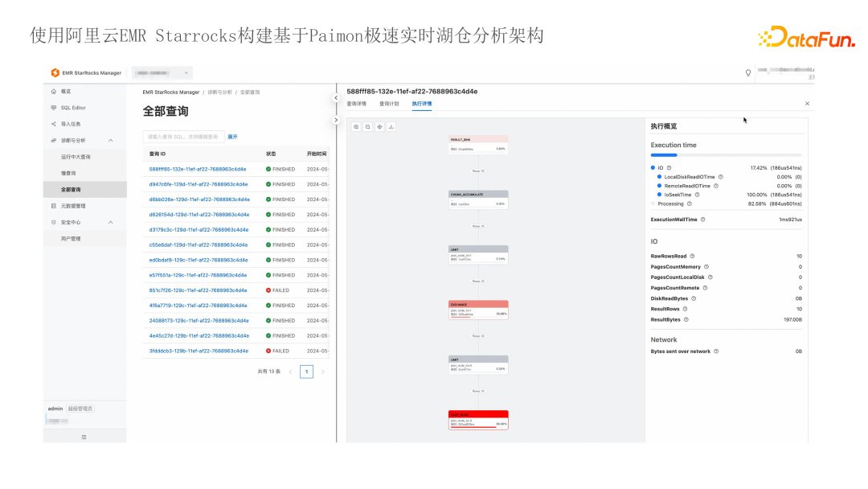Image resolution: width=868 pixels, height=489 pixels.
Task: Click help icon beside Processing
Action: coord(690,203)
